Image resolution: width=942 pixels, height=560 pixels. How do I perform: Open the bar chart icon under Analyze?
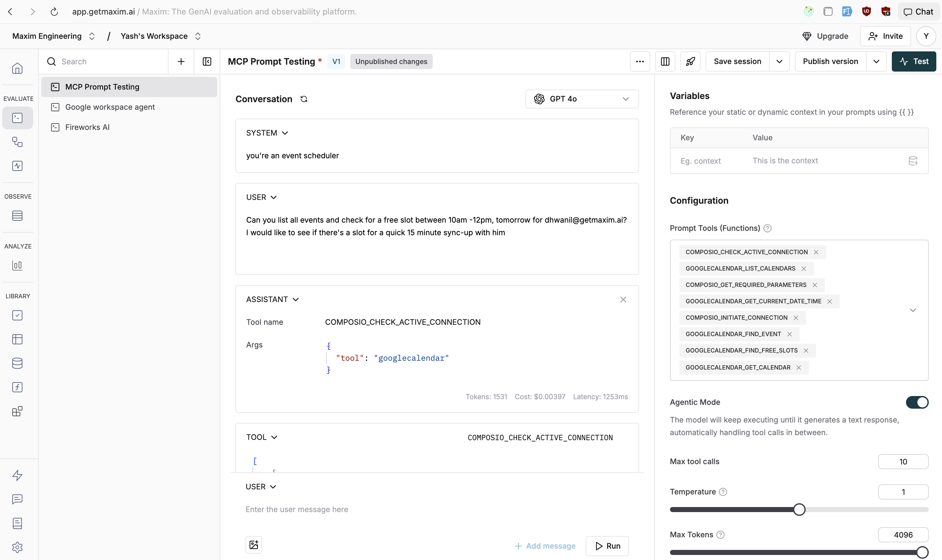pyautogui.click(x=17, y=265)
